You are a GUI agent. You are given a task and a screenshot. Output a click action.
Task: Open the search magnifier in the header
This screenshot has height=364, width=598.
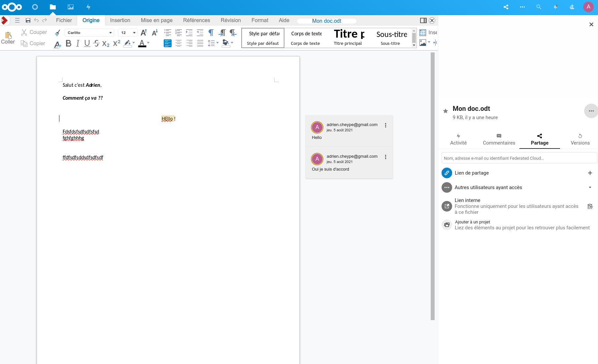pos(539,7)
